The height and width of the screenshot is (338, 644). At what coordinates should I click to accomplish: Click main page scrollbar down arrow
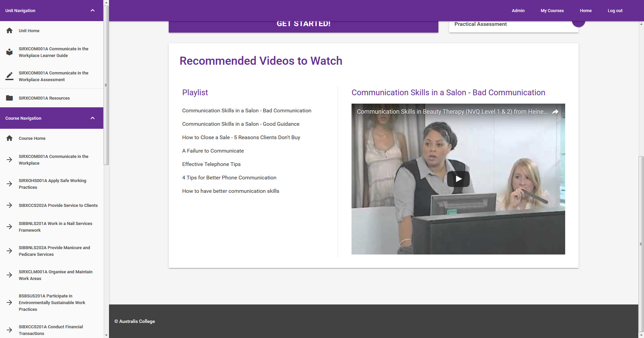(641, 335)
